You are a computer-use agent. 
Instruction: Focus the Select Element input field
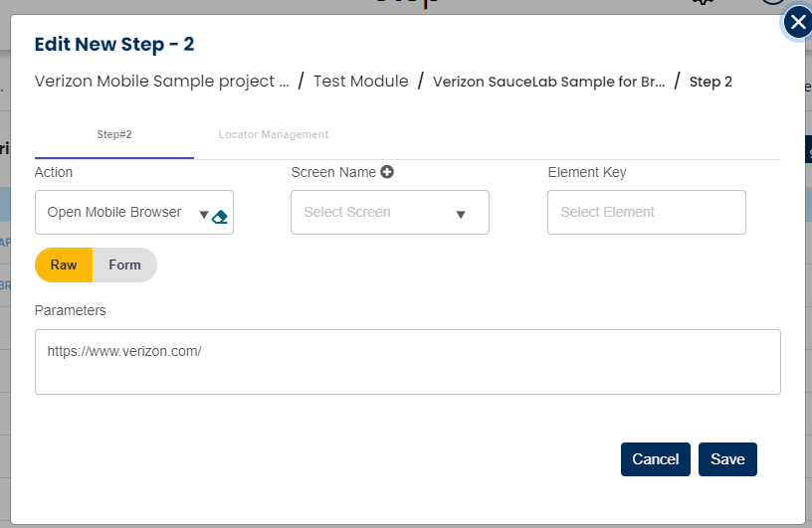(646, 212)
